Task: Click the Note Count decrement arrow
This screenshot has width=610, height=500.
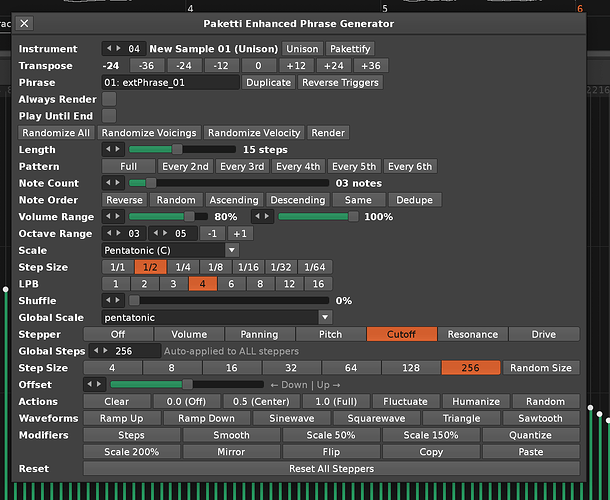Action: pos(109,183)
